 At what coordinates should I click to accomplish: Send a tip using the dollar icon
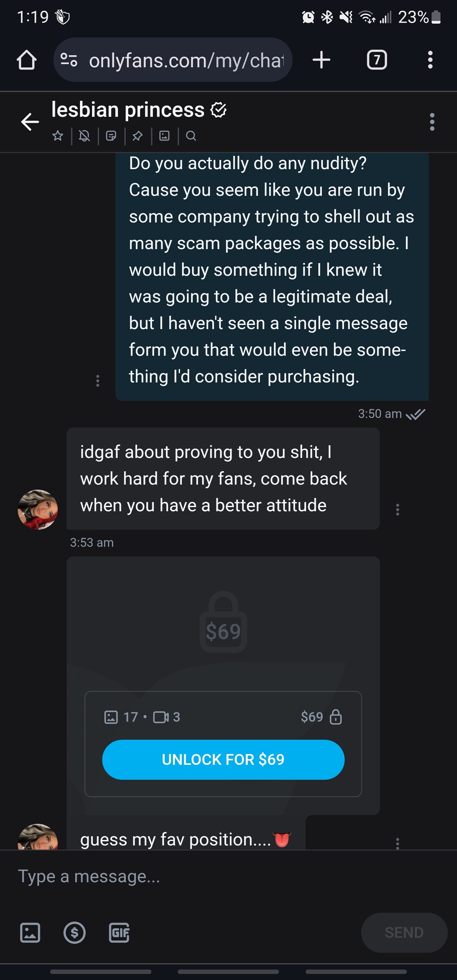click(x=75, y=932)
